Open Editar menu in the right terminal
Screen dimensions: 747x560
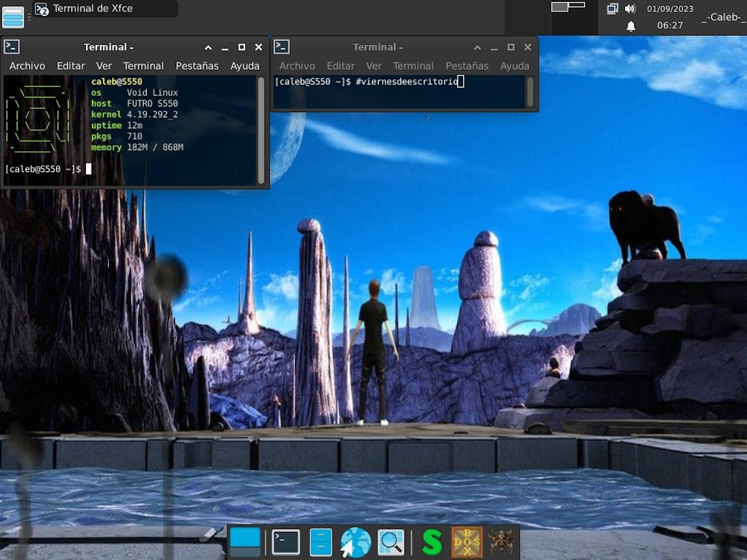(341, 66)
